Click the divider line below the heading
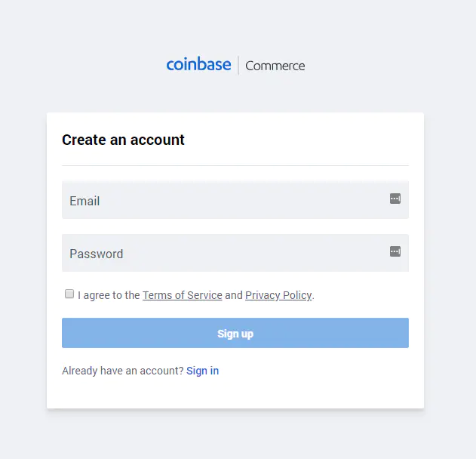 [235, 165]
